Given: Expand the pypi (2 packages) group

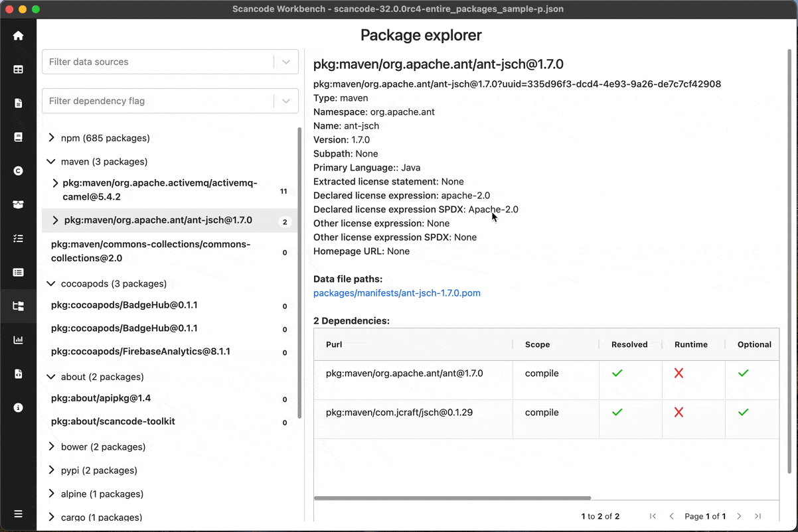Looking at the screenshot, I should [x=52, y=470].
